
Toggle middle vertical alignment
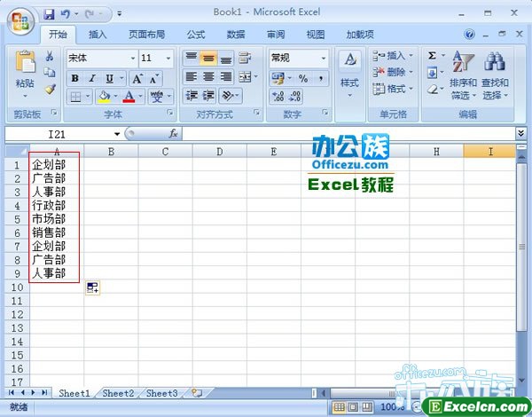tap(208, 58)
